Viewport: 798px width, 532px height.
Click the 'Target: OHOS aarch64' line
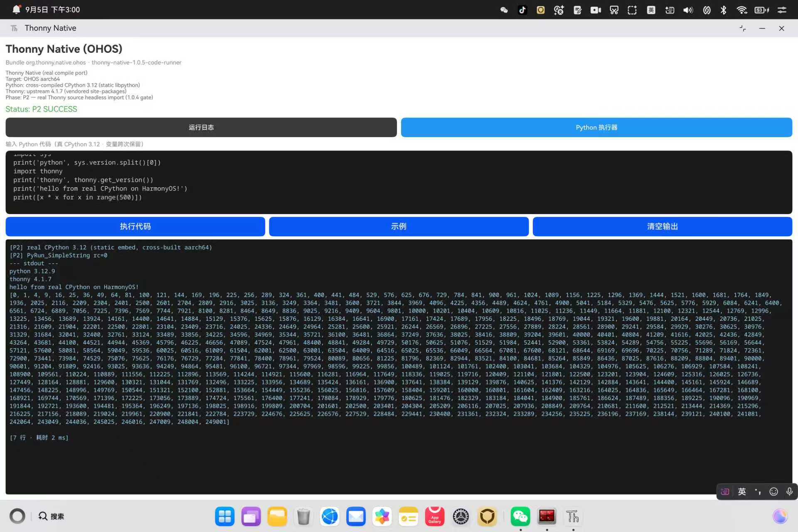pyautogui.click(x=33, y=79)
